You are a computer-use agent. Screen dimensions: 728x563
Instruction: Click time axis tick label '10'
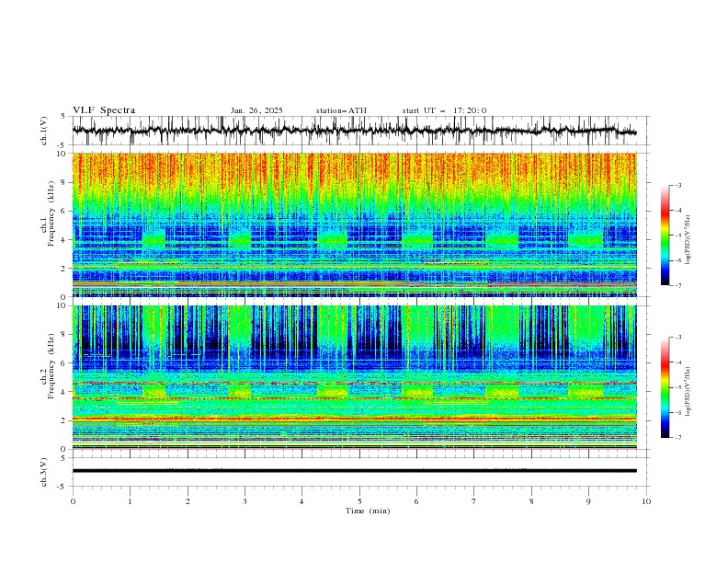[646, 501]
